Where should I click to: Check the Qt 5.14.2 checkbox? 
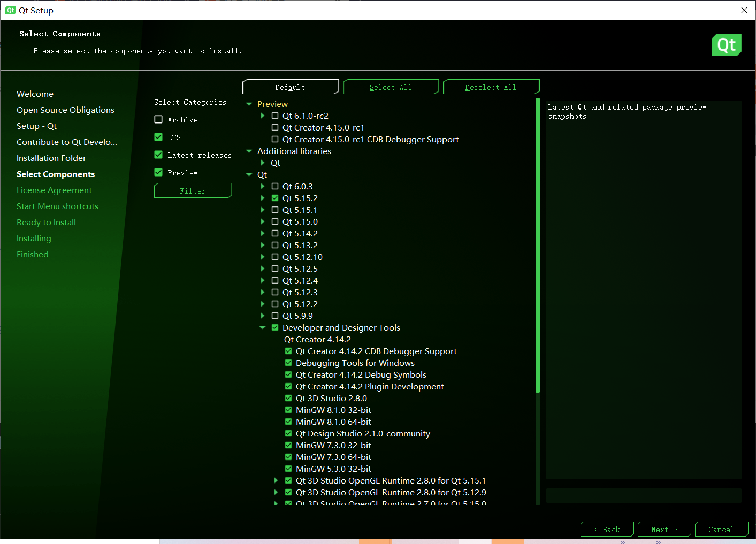[x=275, y=233]
